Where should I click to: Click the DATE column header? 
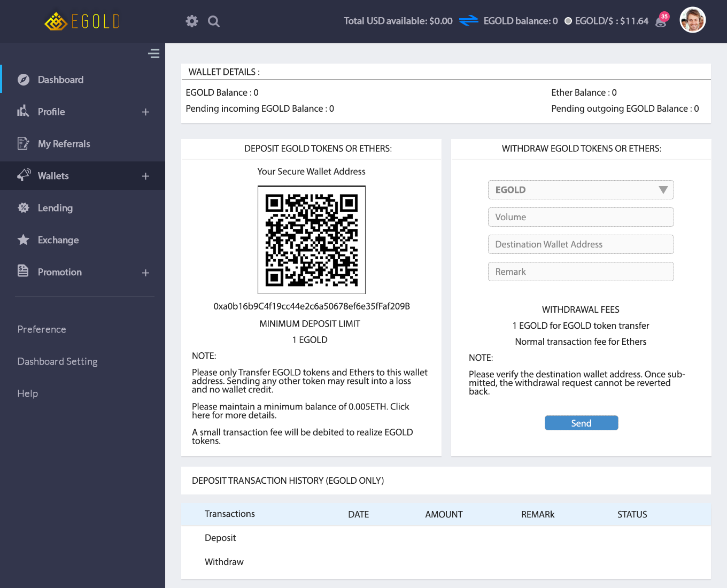pyautogui.click(x=359, y=514)
